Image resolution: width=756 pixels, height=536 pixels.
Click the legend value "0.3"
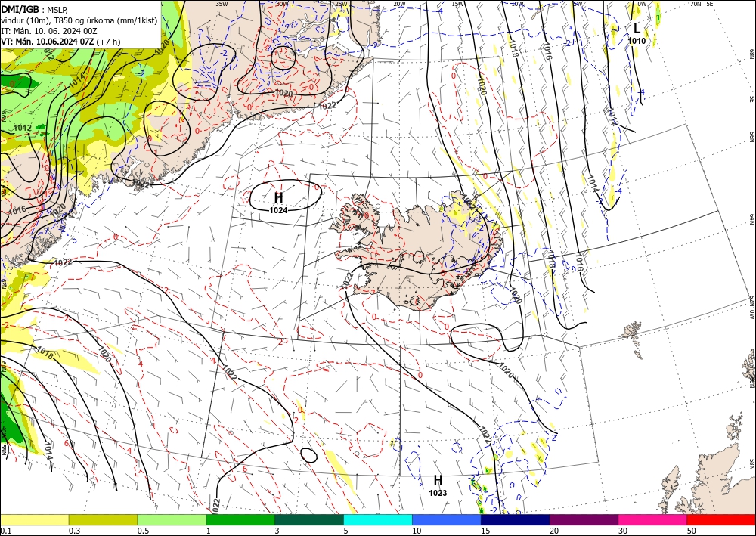pyautogui.click(x=74, y=531)
